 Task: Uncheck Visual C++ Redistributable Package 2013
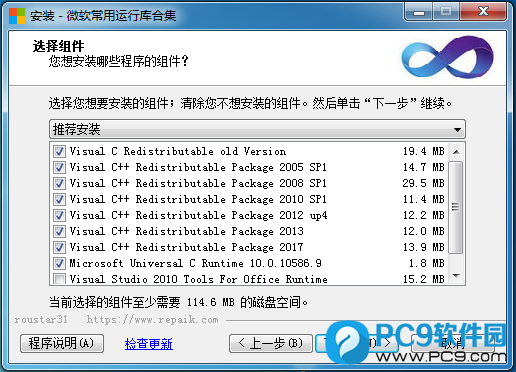click(x=59, y=231)
